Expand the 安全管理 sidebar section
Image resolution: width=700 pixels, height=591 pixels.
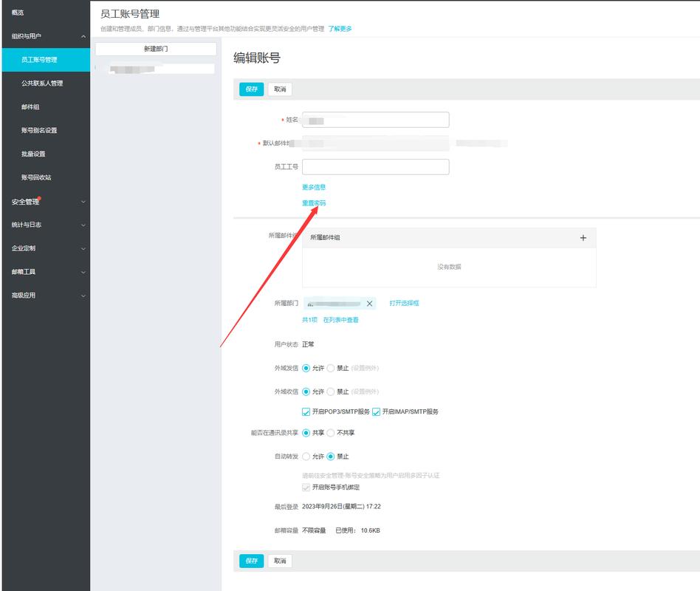coord(83,202)
